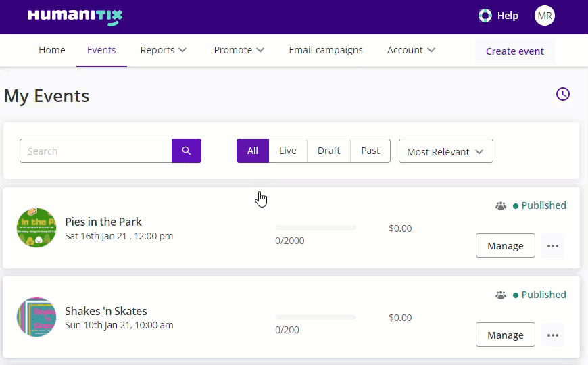
Task: Go to the Home tab
Action: [52, 50]
